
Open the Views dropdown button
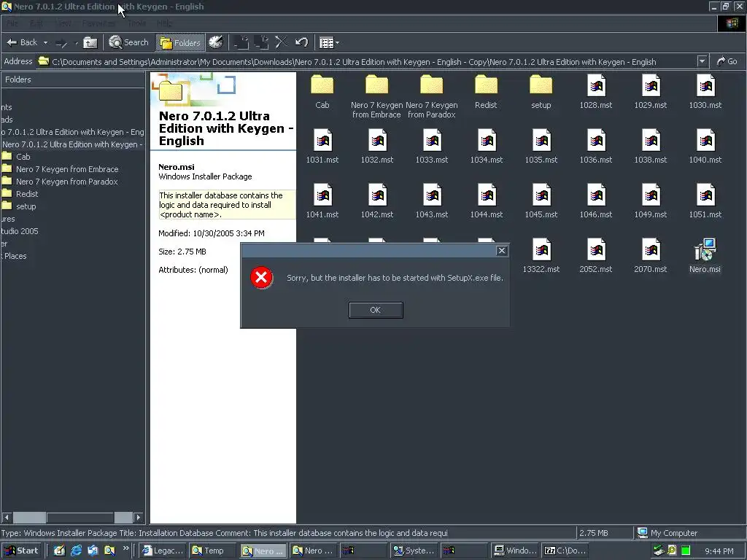pos(329,42)
